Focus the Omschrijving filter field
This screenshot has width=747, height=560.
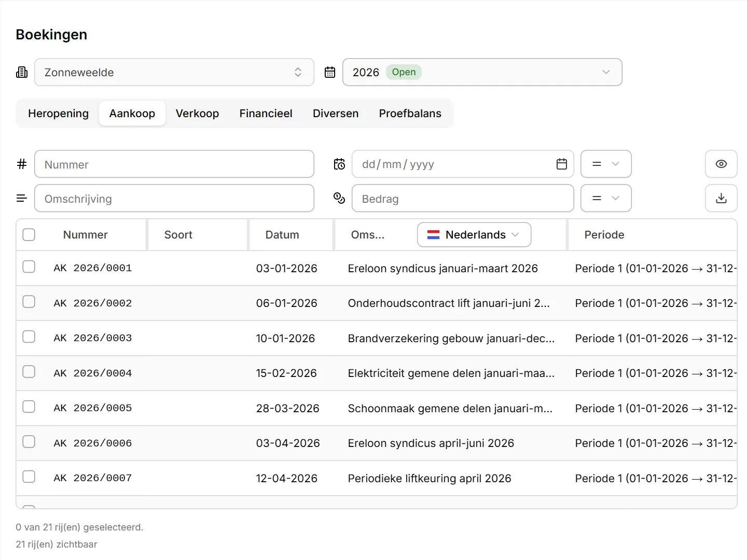174,198
